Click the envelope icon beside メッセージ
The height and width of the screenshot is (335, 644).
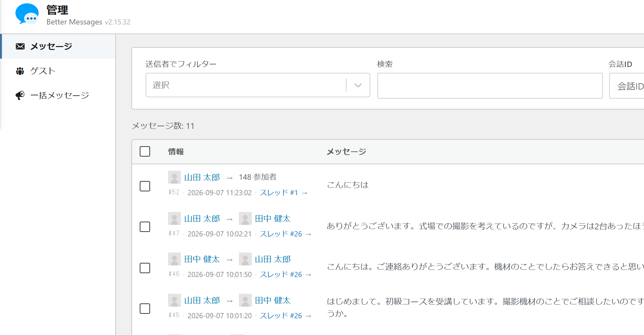[20, 46]
